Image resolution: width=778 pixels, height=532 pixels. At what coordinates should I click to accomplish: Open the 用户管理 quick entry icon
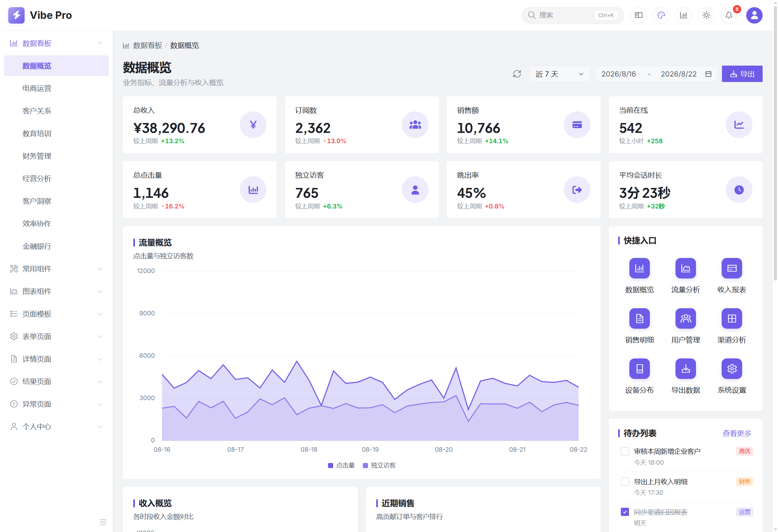point(685,318)
